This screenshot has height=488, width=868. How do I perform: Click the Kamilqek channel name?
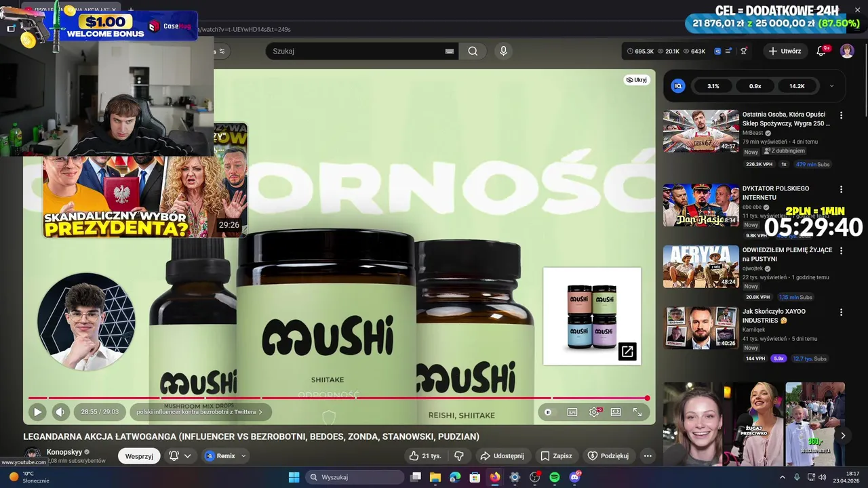pos(755,329)
